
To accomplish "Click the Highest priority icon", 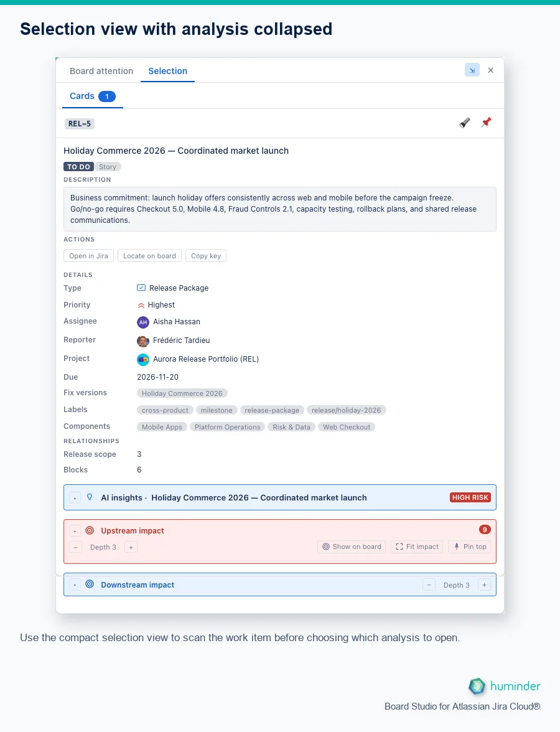I will coord(141,305).
